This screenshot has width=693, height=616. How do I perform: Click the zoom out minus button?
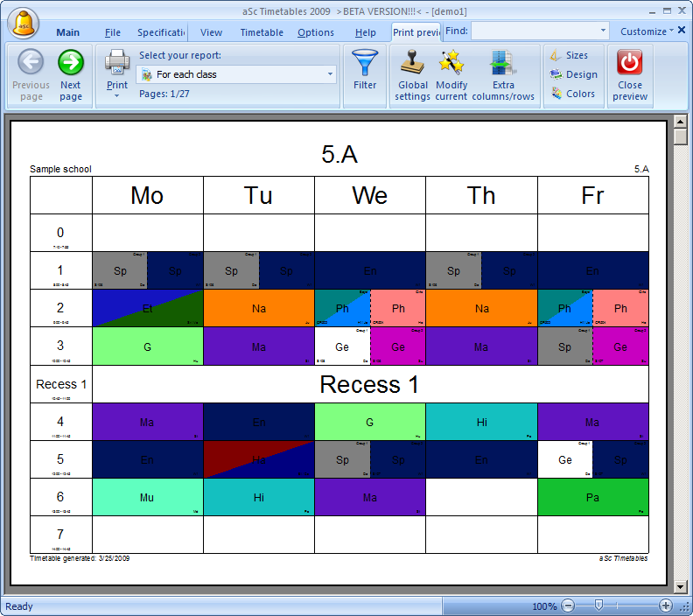[568, 605]
